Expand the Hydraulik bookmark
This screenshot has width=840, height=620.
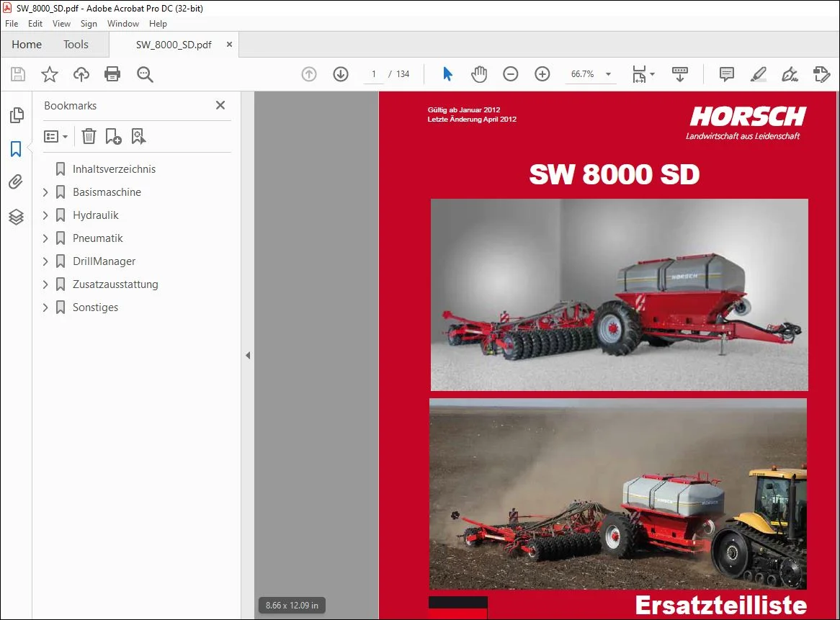tap(45, 215)
